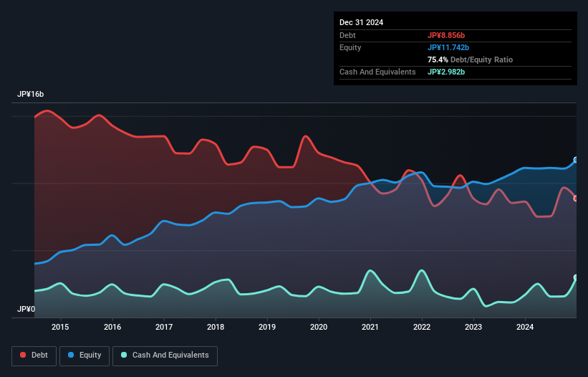This screenshot has height=377, width=588.
Task: Click the blue Equity legend dot
Action: tap(71, 355)
